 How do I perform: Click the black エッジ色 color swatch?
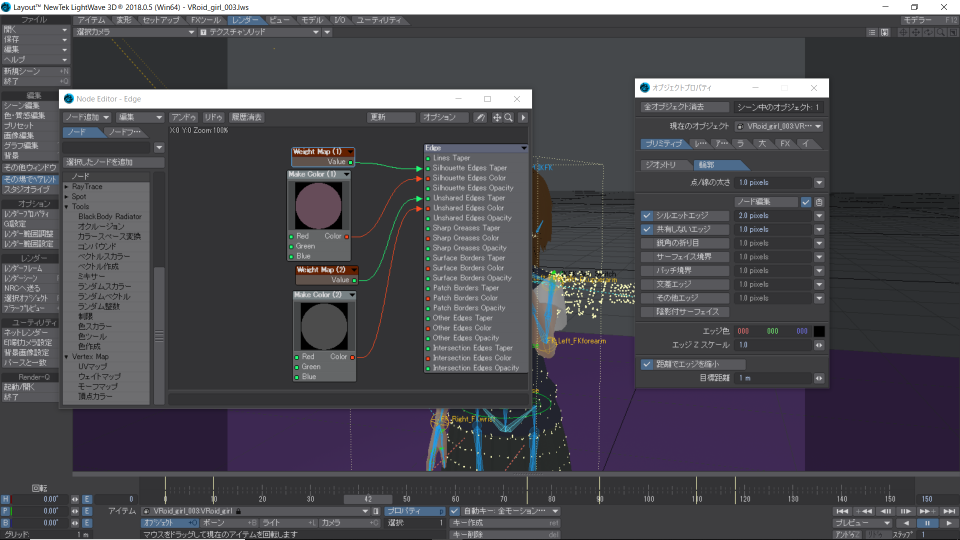819,331
